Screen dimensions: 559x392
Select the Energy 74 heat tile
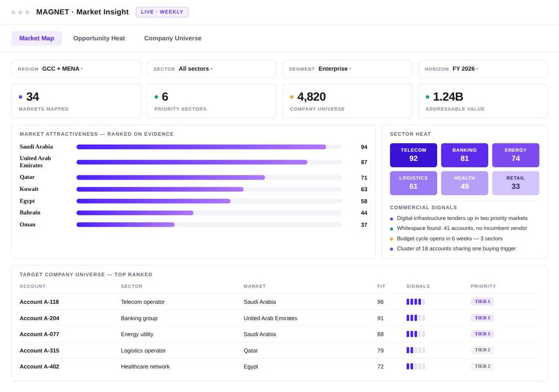(x=516, y=155)
